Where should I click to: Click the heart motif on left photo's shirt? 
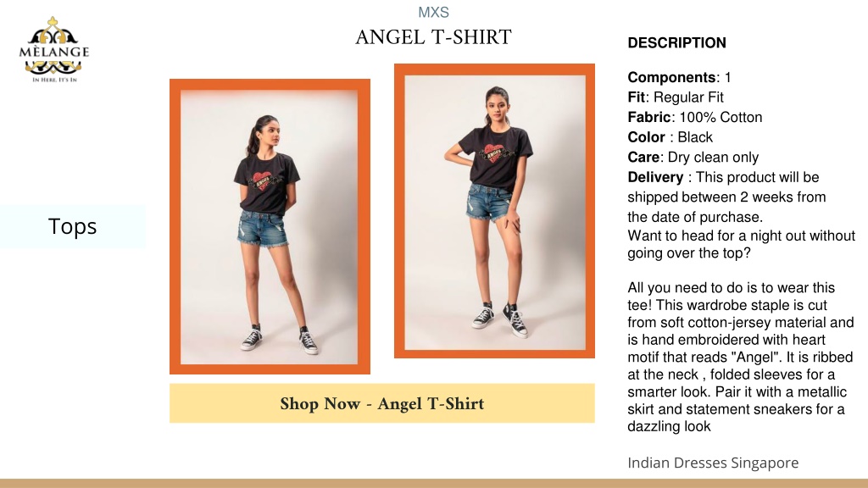(x=263, y=180)
